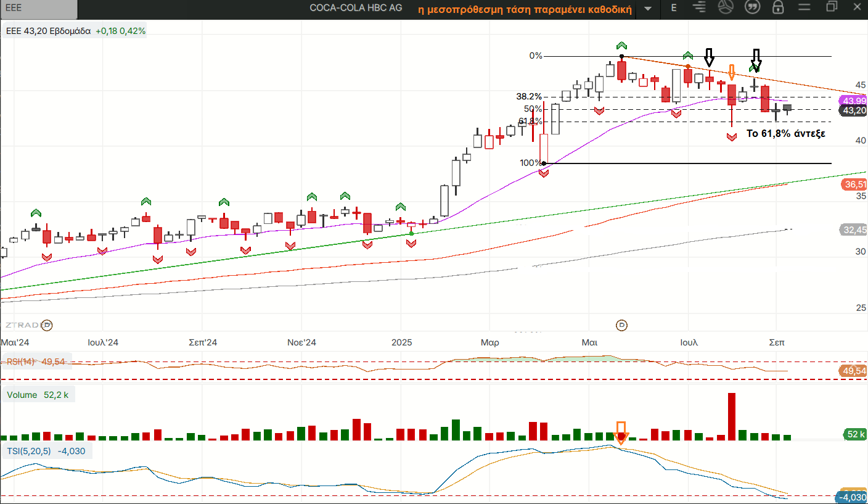
Task: Click the orange 'η μεσοπρόθεσμη τάση παραμένει καθοδική' text
Action: pos(526,9)
